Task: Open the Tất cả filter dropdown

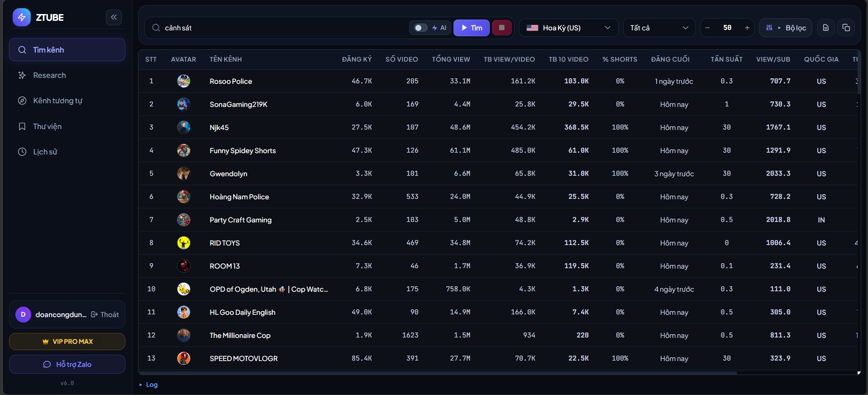Action: pyautogui.click(x=659, y=28)
